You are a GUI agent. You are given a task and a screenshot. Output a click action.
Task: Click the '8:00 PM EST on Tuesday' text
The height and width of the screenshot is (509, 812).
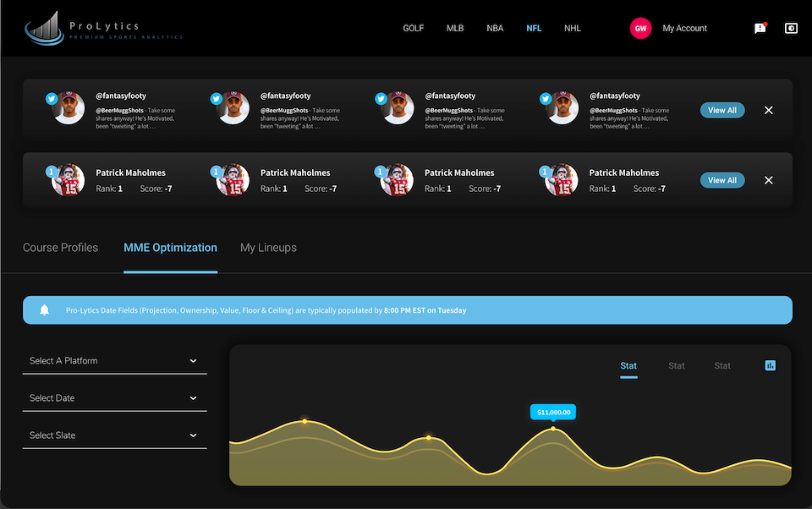pyautogui.click(x=425, y=310)
